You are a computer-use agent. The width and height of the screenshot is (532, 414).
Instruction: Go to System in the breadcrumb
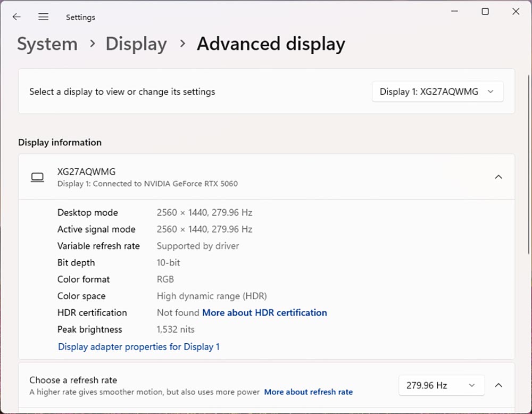coord(47,44)
